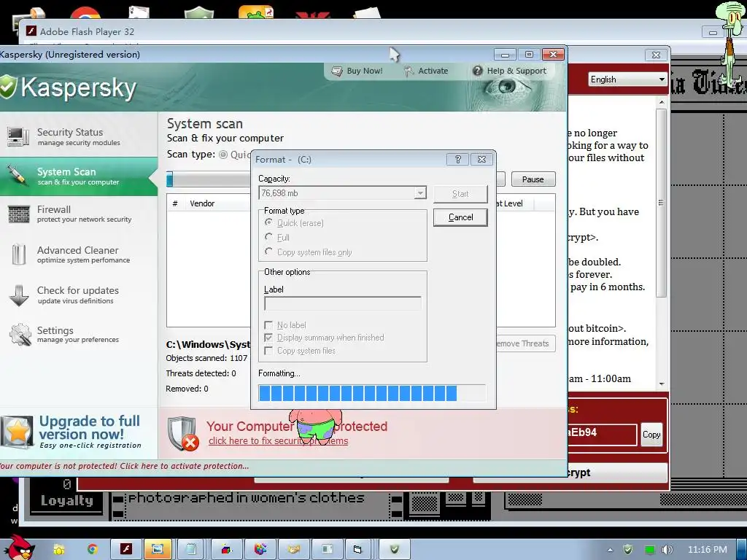Toggle the No label checkbox
Screen dimensions: 747x560
(268, 324)
